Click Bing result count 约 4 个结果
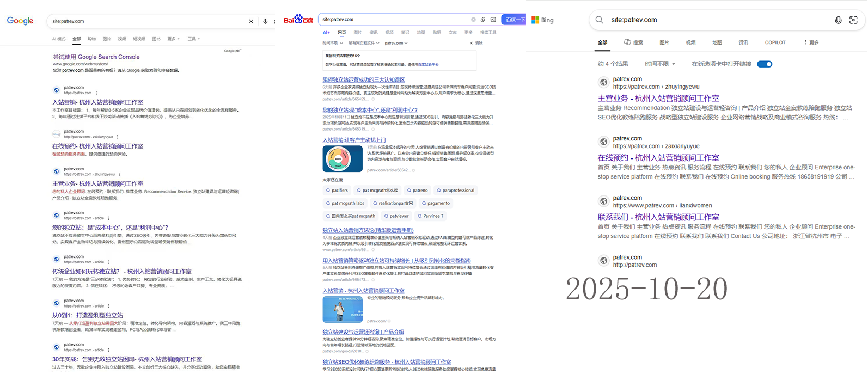 (x=613, y=64)
